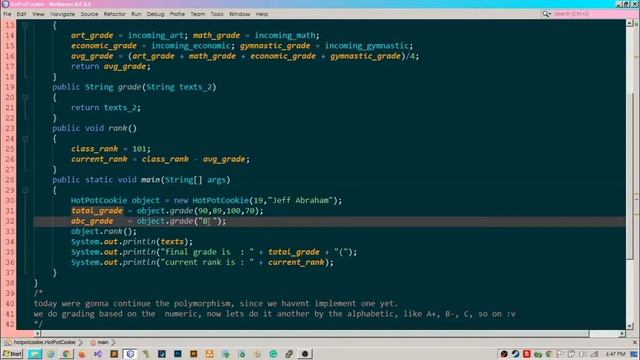Open the Source menu
The width and height of the screenshot is (640, 360).
[89, 14]
